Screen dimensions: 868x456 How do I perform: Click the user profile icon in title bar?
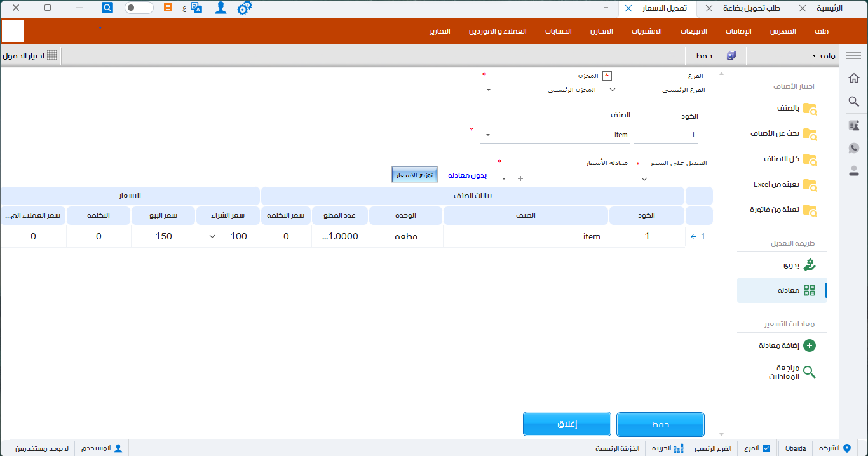click(x=220, y=8)
